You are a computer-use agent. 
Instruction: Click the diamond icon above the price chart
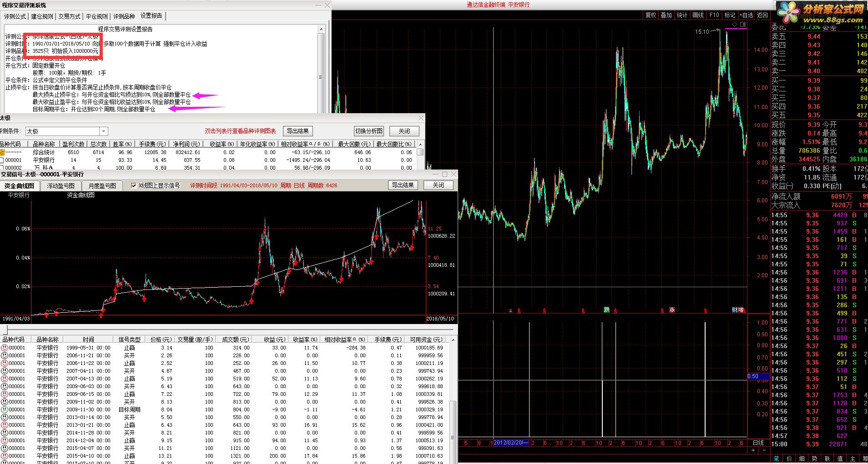pos(734,24)
